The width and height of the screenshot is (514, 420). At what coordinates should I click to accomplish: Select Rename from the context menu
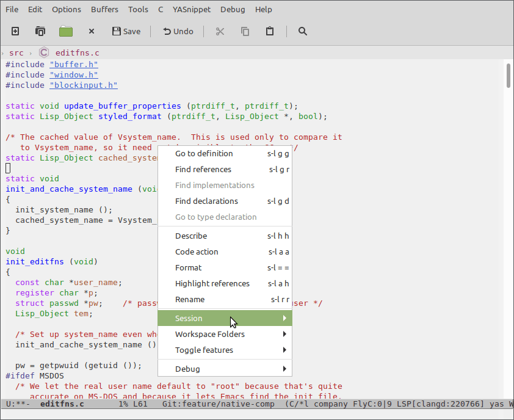191,299
